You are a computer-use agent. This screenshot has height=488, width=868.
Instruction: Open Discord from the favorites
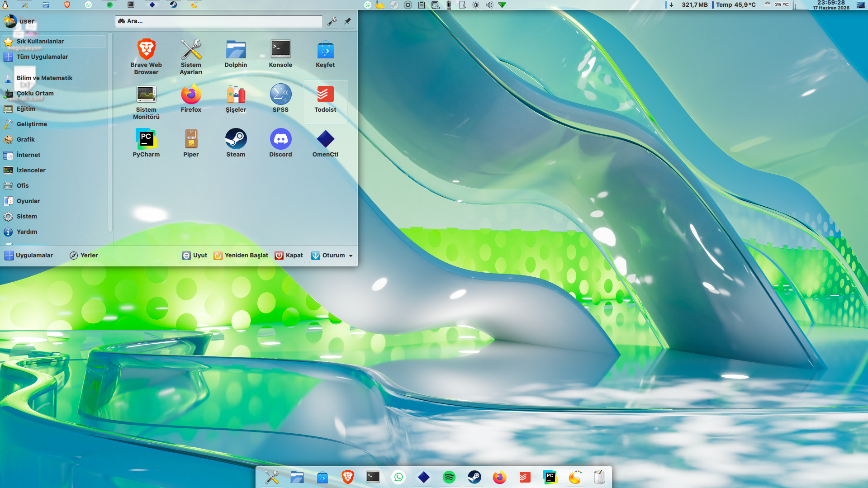[280, 143]
